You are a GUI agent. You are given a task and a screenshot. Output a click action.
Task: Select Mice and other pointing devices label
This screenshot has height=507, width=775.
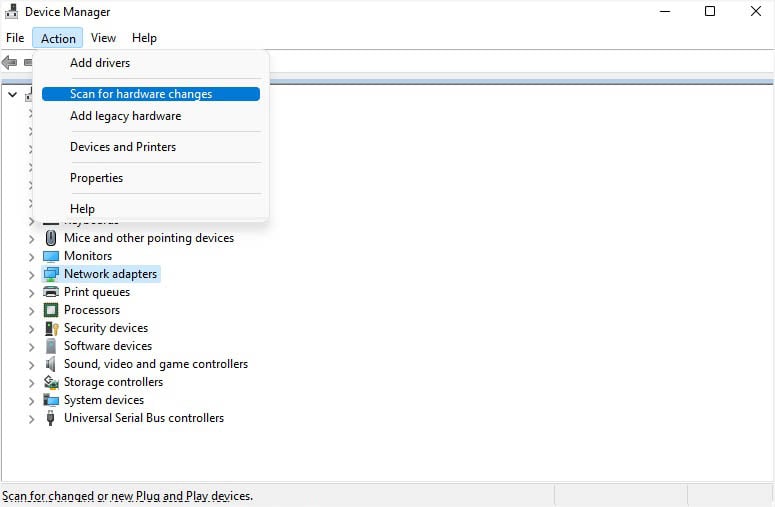(149, 238)
